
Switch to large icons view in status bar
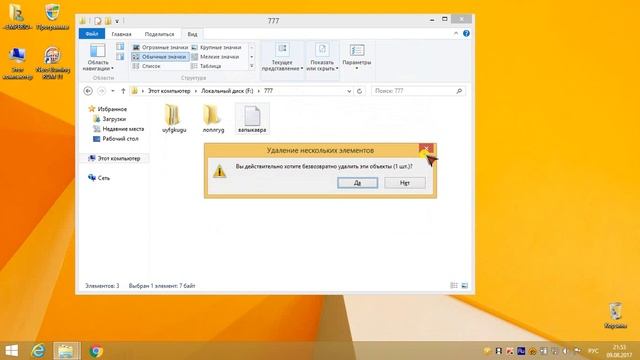(x=464, y=286)
